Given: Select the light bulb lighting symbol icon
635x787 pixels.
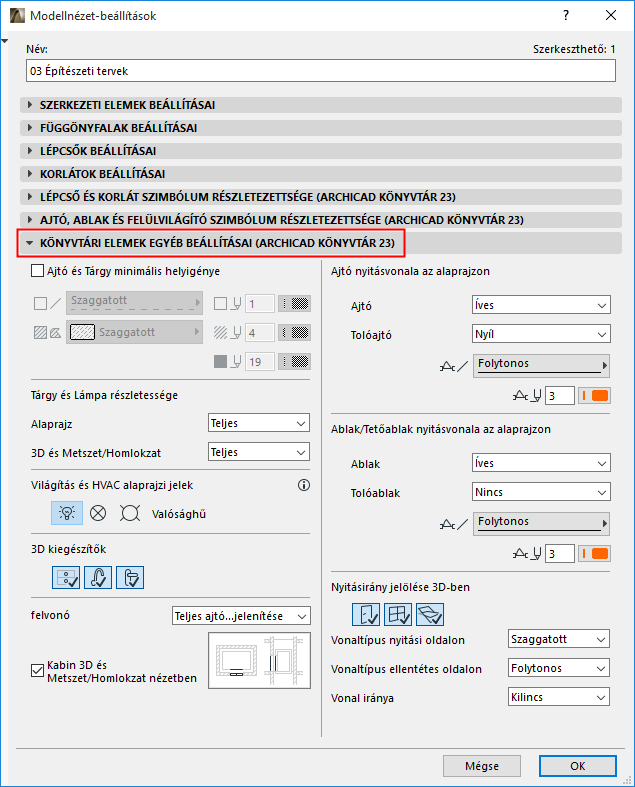Looking at the screenshot, I should tap(67, 513).
